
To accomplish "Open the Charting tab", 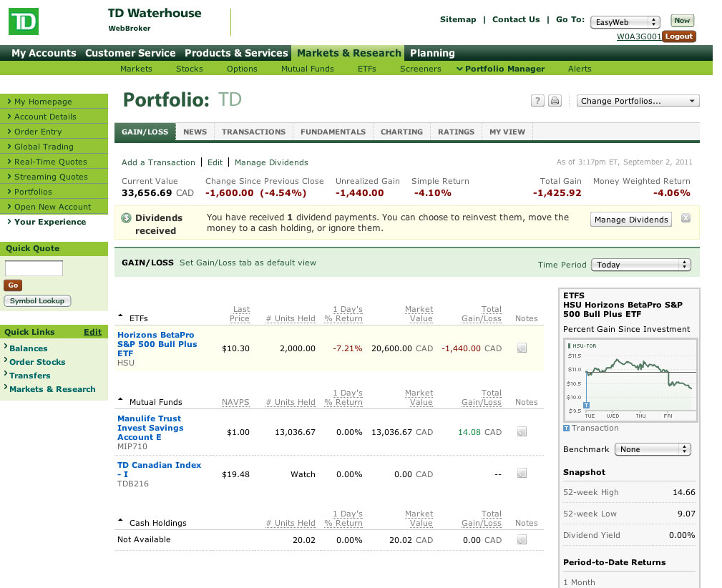I will point(401,132).
